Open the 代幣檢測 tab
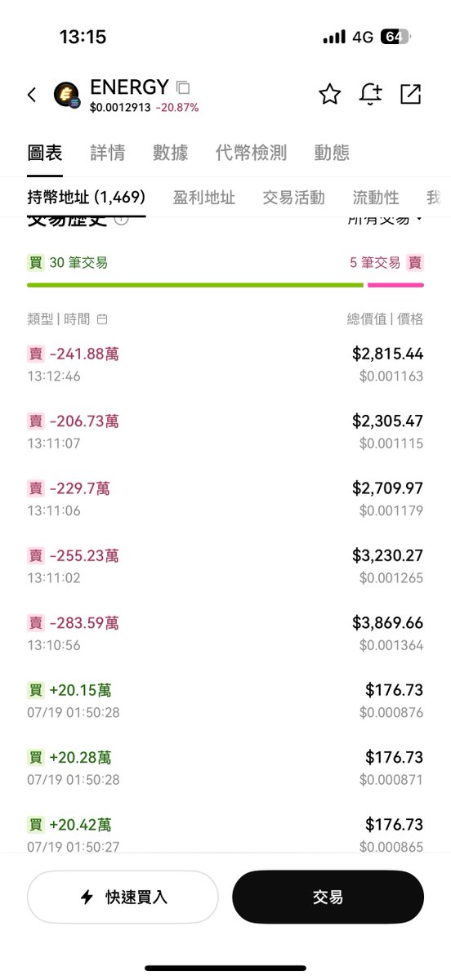The width and height of the screenshot is (451, 980). [x=251, y=153]
